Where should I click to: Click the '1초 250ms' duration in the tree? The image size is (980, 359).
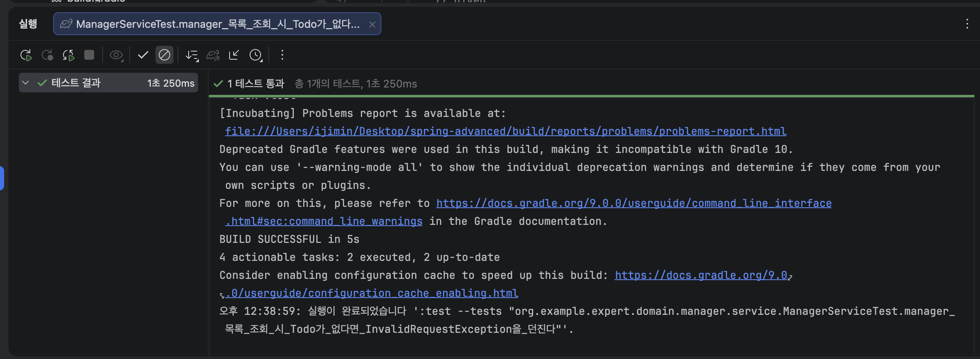click(171, 83)
